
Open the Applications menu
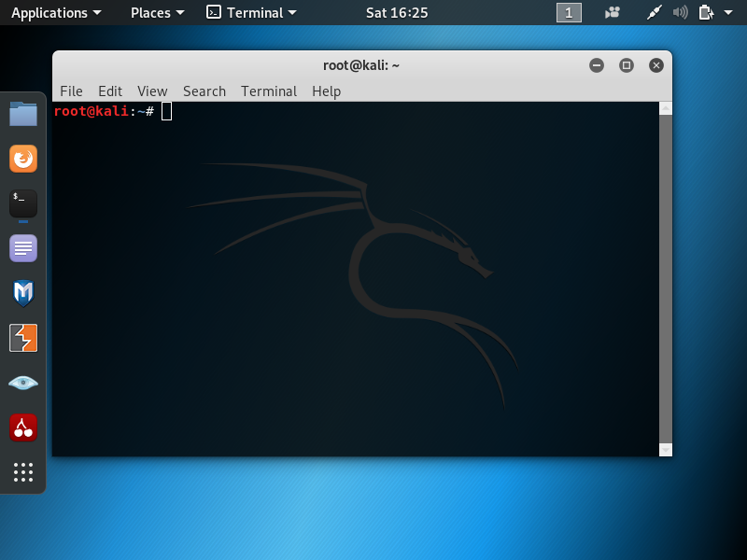tap(56, 13)
